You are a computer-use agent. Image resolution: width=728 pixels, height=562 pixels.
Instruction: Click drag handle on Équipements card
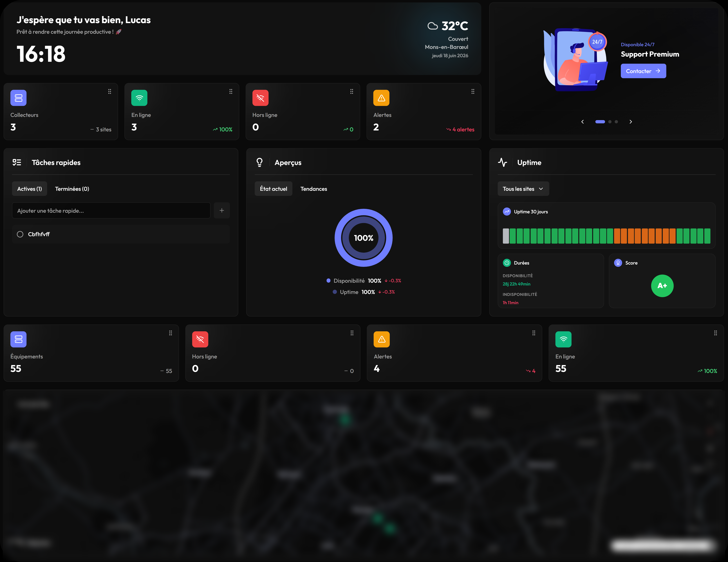coord(171,333)
